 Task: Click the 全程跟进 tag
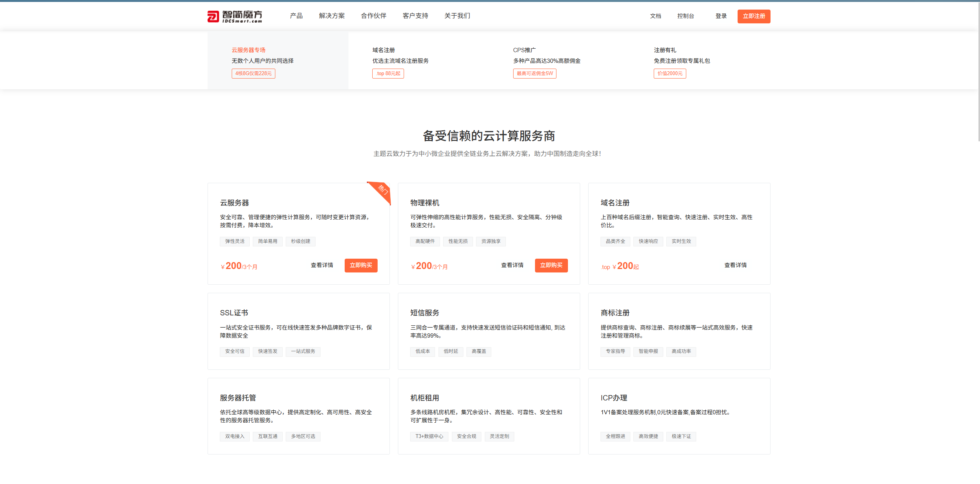tap(615, 436)
